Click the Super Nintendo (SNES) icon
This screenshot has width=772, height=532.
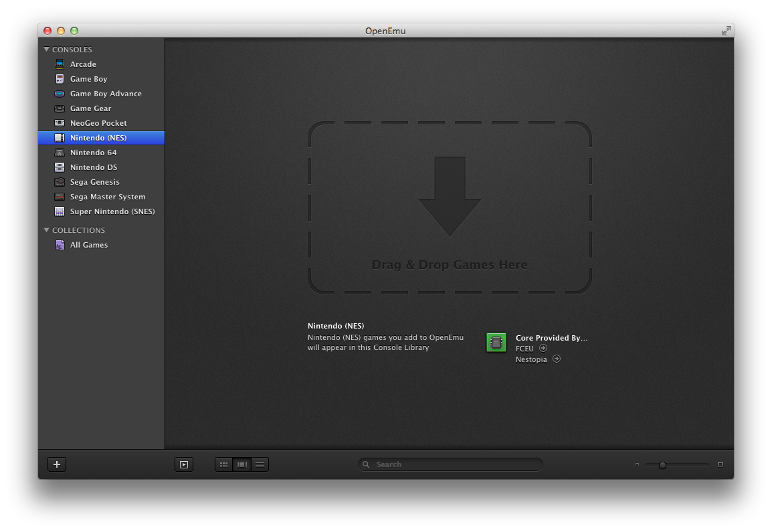[60, 211]
